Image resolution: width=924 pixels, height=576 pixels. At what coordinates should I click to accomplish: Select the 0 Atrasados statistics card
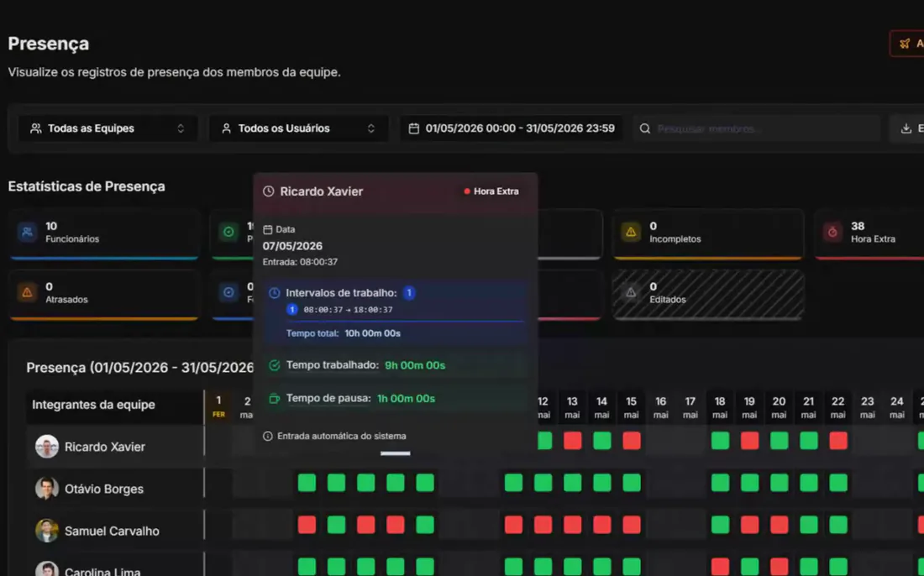tap(104, 295)
